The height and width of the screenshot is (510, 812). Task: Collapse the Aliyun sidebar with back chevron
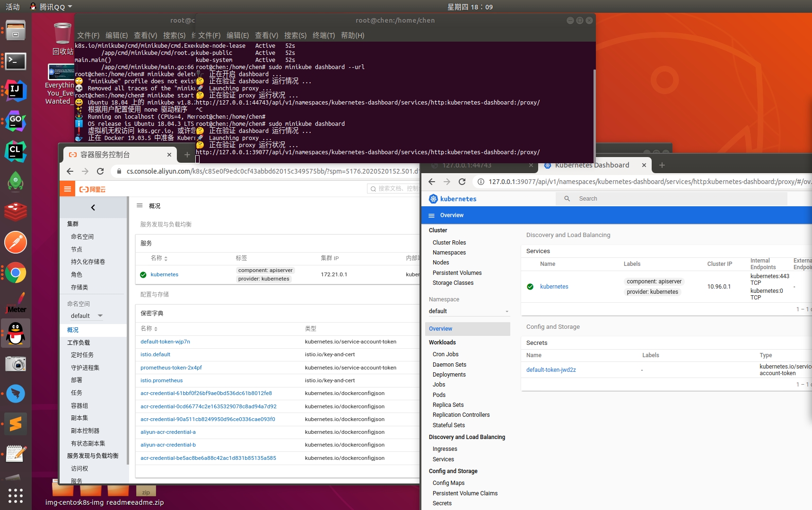click(93, 207)
